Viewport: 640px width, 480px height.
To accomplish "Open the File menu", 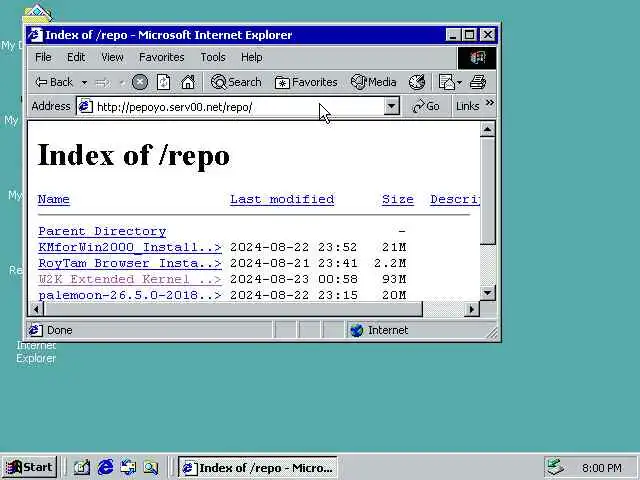I will coord(43,57).
